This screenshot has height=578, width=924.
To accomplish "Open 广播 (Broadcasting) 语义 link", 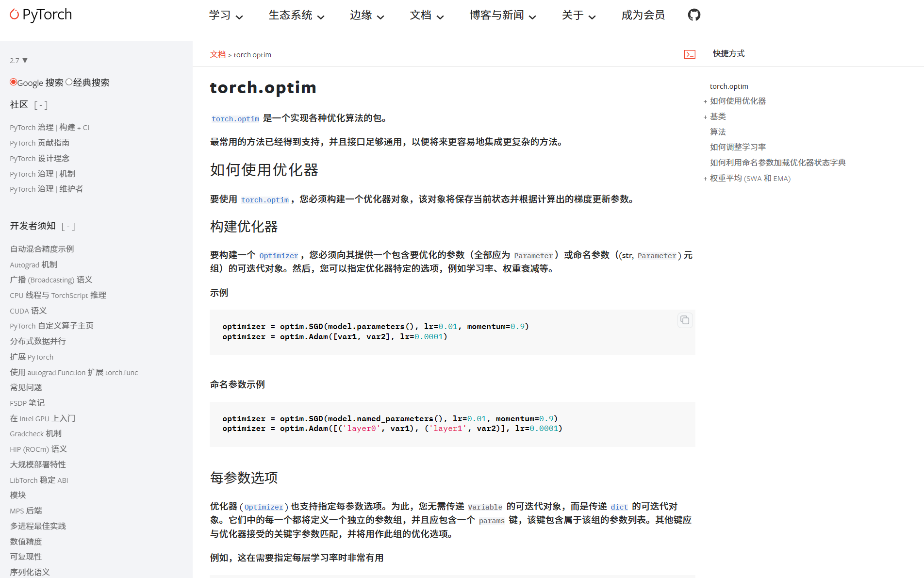I will click(51, 280).
